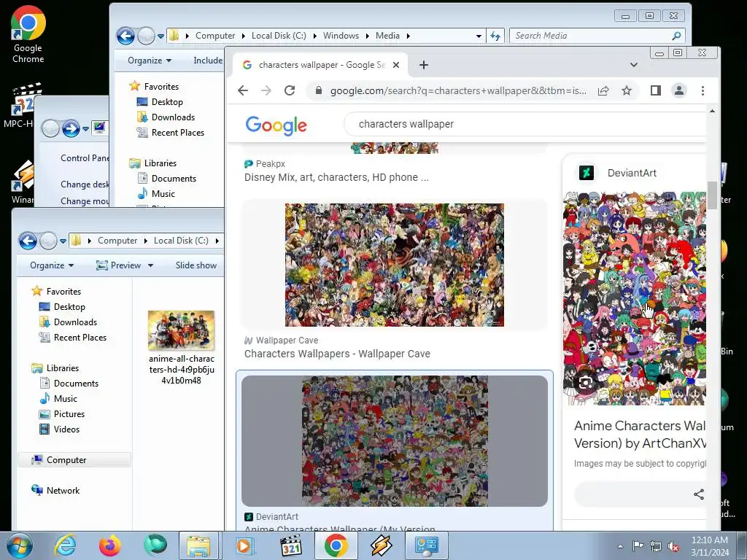The width and height of the screenshot is (747, 560).
Task: Click the large DeviantArt preview image
Action: tap(635, 298)
